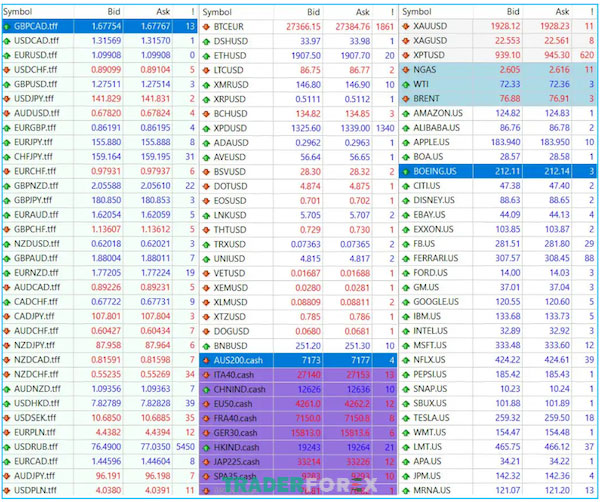Image resolution: width=600 pixels, height=502 pixels.
Task: Click the down arrow icon beside XAUUSD
Action: click(x=406, y=27)
